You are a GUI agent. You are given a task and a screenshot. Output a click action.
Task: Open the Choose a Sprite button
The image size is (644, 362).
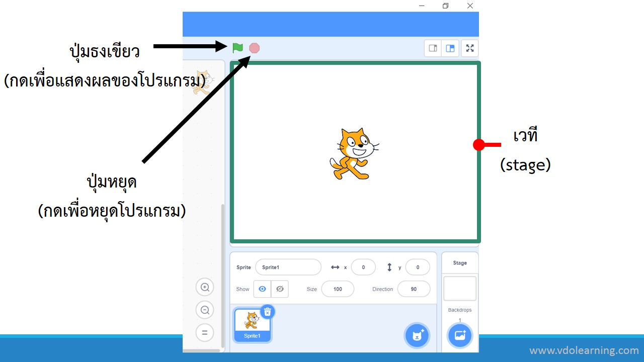tap(417, 335)
